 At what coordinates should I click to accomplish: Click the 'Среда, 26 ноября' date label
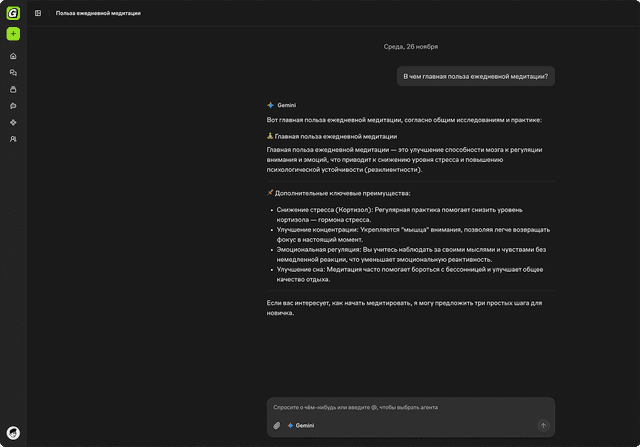[410, 47]
